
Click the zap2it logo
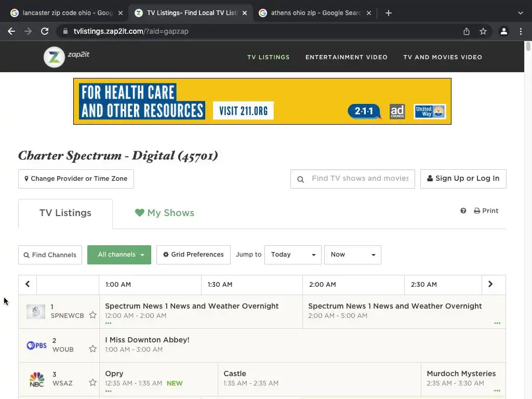(x=66, y=56)
